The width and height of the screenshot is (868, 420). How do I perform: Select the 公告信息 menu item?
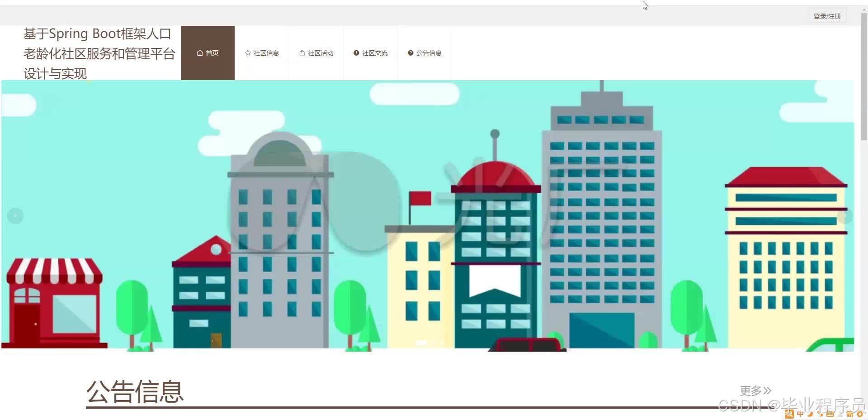[x=425, y=53]
